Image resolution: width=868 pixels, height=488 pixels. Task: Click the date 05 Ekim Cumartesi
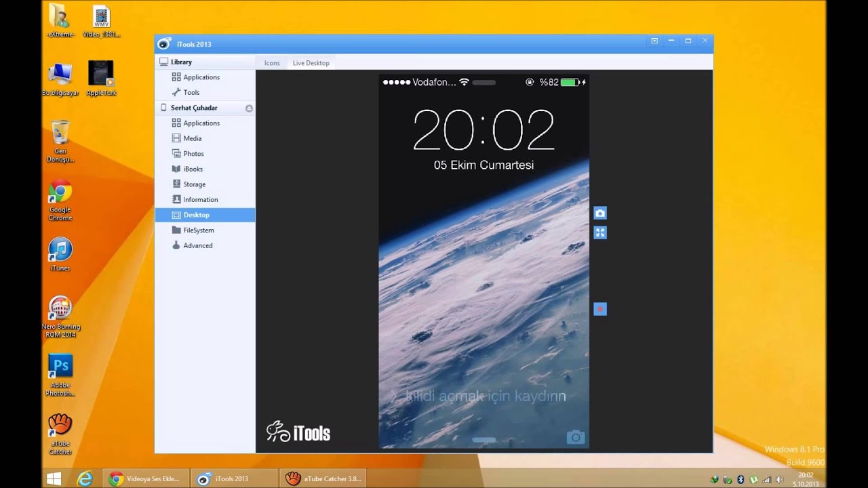[484, 165]
